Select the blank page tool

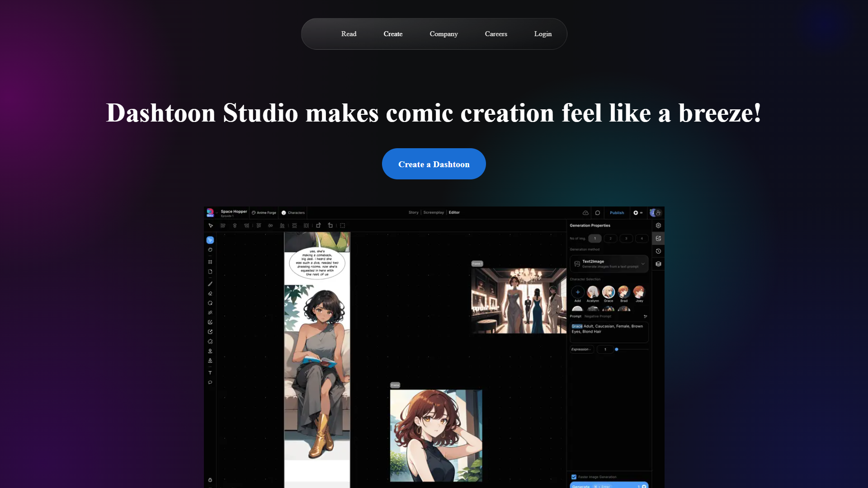click(210, 272)
